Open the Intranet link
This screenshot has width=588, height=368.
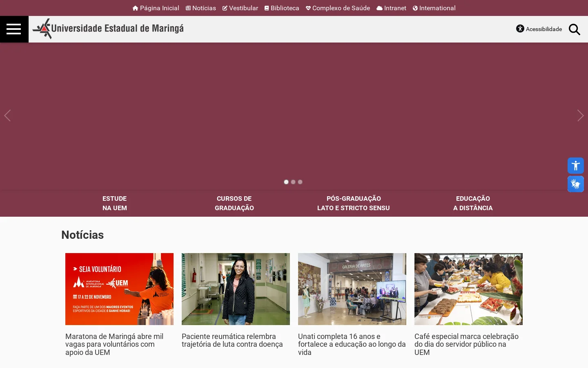(391, 8)
